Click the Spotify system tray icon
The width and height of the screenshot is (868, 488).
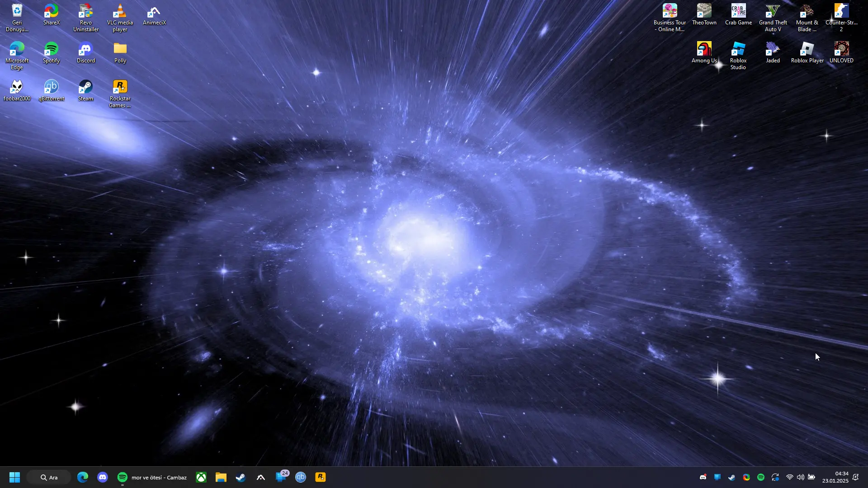pos(761,477)
